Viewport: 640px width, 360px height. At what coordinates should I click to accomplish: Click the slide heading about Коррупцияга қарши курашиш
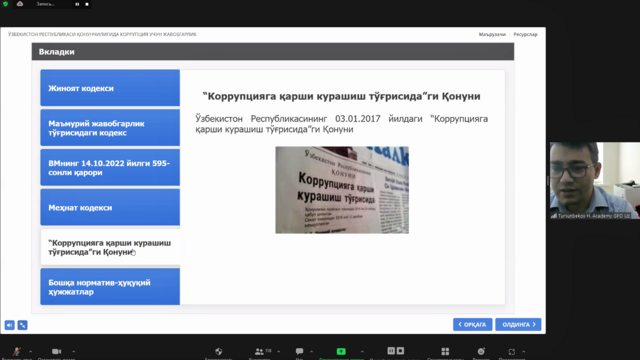point(342,96)
